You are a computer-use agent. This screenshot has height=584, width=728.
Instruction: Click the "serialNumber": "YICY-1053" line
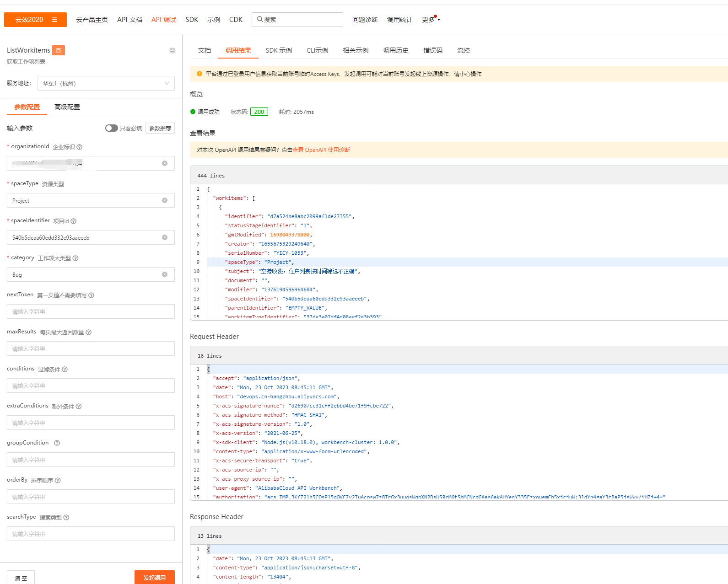pos(267,253)
